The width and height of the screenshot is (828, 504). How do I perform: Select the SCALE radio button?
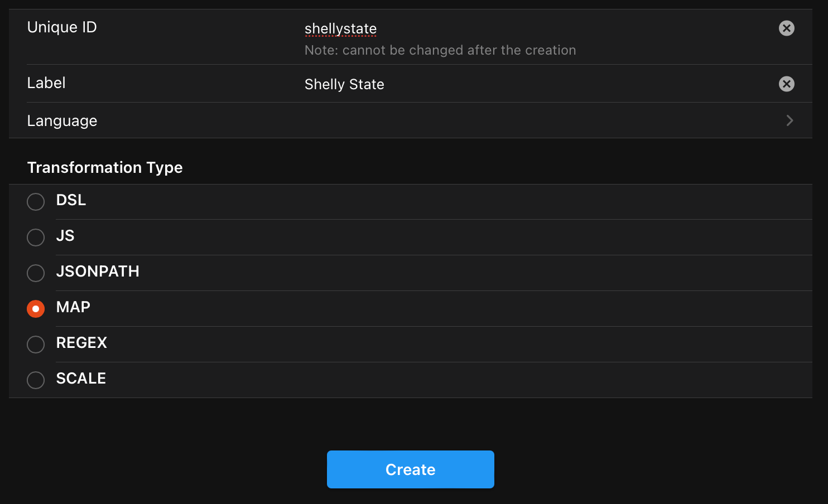[36, 380]
